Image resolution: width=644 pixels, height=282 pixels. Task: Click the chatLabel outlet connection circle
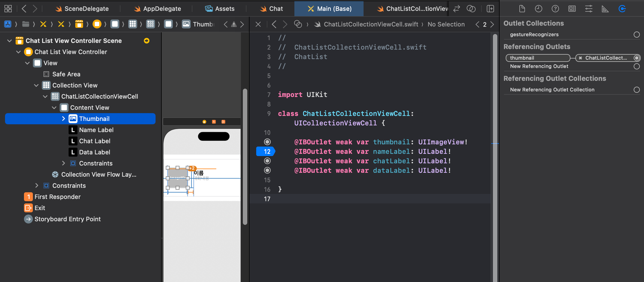(x=267, y=161)
